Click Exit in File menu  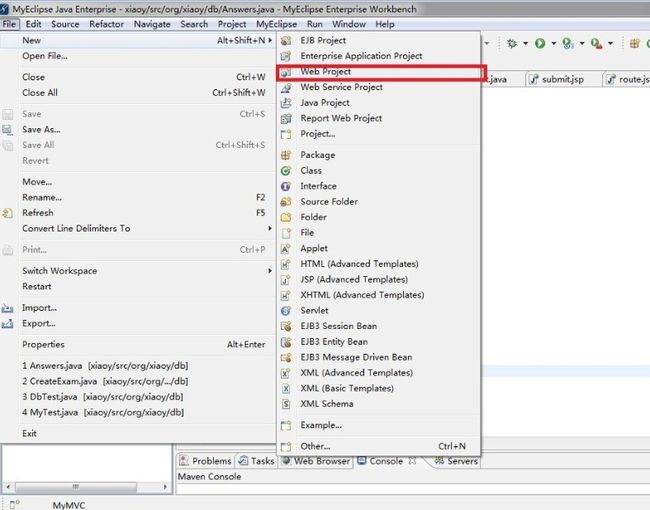[x=138, y=434]
